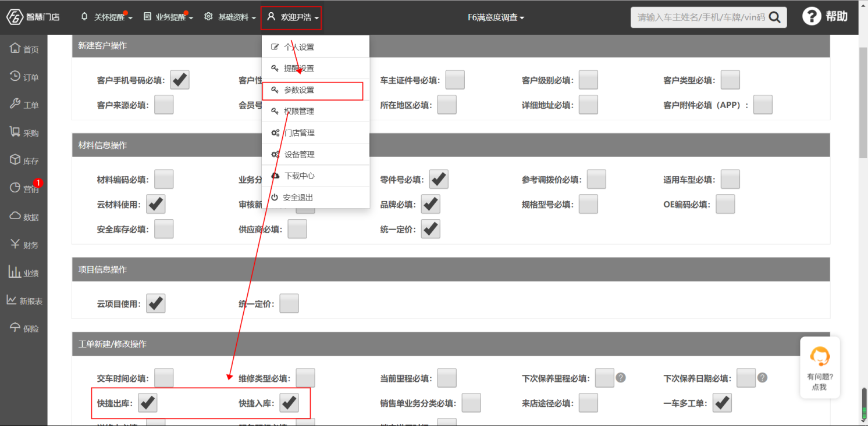Select 下载中心 menu item

point(316,176)
